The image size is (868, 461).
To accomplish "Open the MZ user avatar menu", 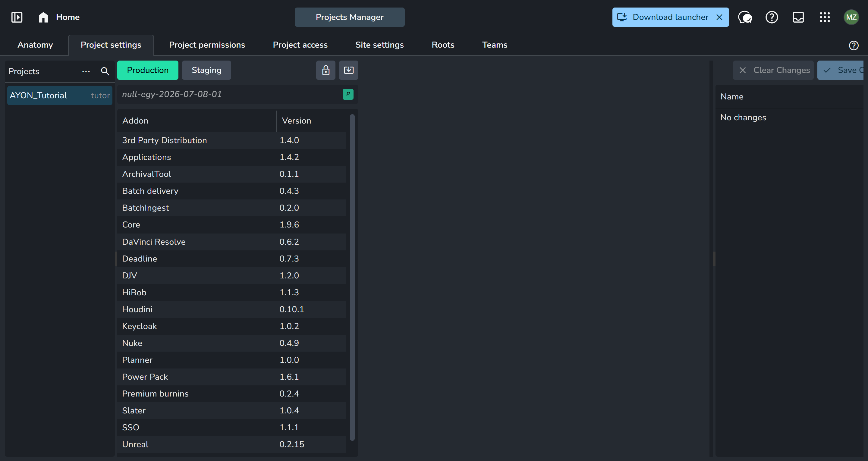I will (x=851, y=17).
